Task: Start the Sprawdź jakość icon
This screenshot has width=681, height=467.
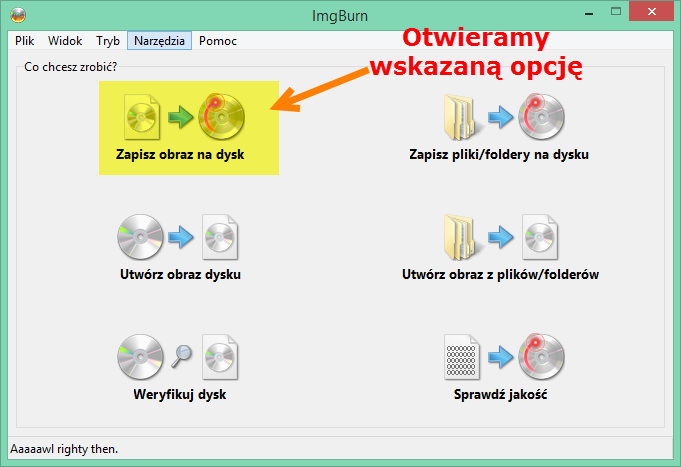Action: 504,357
